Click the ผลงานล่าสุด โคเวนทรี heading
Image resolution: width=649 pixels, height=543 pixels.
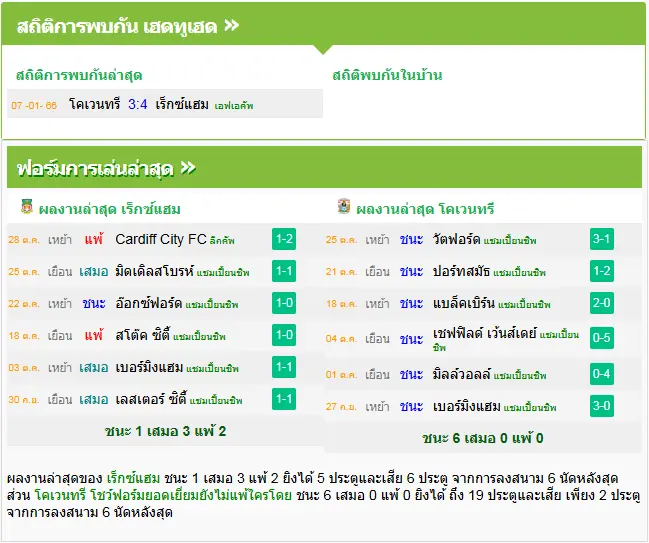(425, 209)
